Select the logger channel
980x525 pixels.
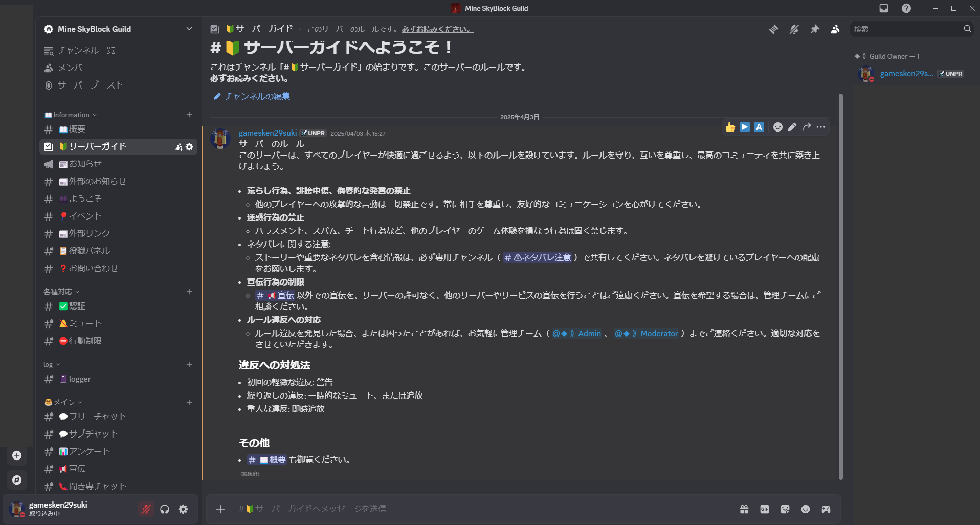[118, 379]
